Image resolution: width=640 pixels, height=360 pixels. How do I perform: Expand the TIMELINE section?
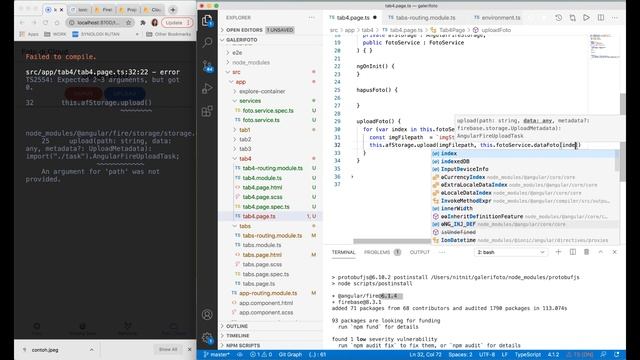pyautogui.click(x=271, y=336)
